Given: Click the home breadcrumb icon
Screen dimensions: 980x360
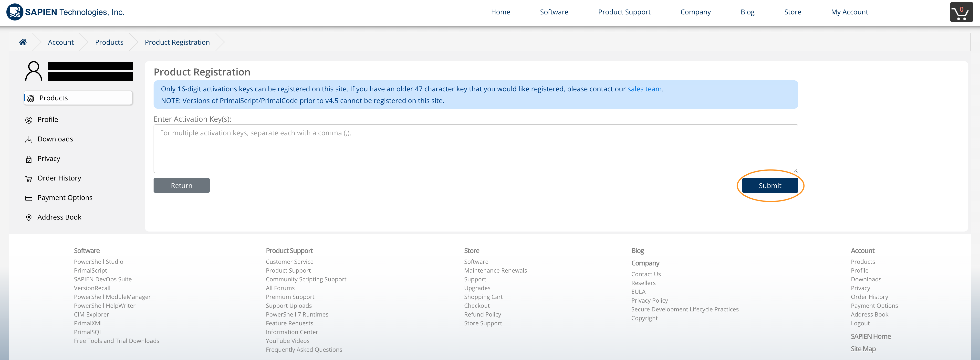Looking at the screenshot, I should [x=23, y=42].
